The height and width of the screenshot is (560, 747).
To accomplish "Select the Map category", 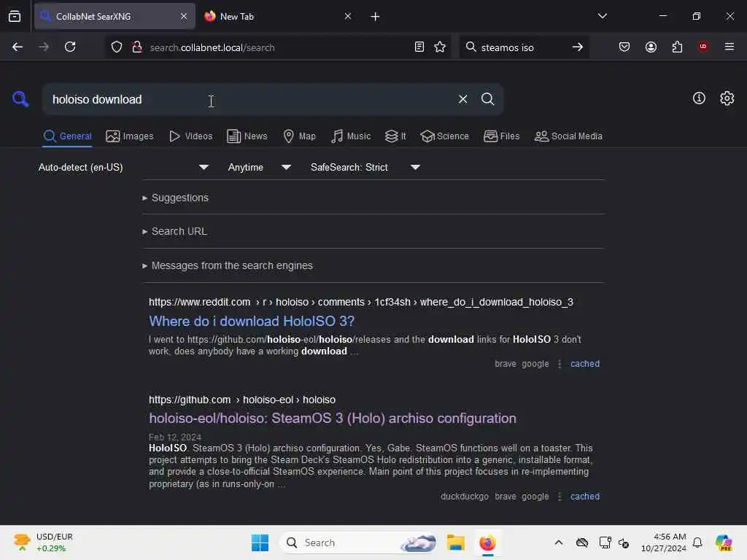I will 300,136.
